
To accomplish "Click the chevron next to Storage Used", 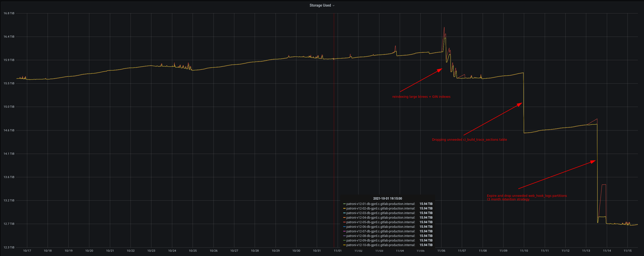I will tap(334, 6).
